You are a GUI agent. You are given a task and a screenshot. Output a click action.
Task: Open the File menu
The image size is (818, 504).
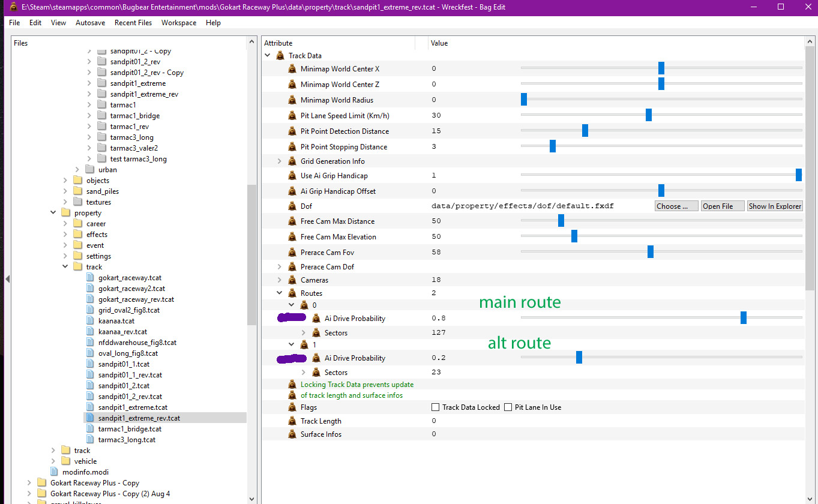[x=14, y=23]
